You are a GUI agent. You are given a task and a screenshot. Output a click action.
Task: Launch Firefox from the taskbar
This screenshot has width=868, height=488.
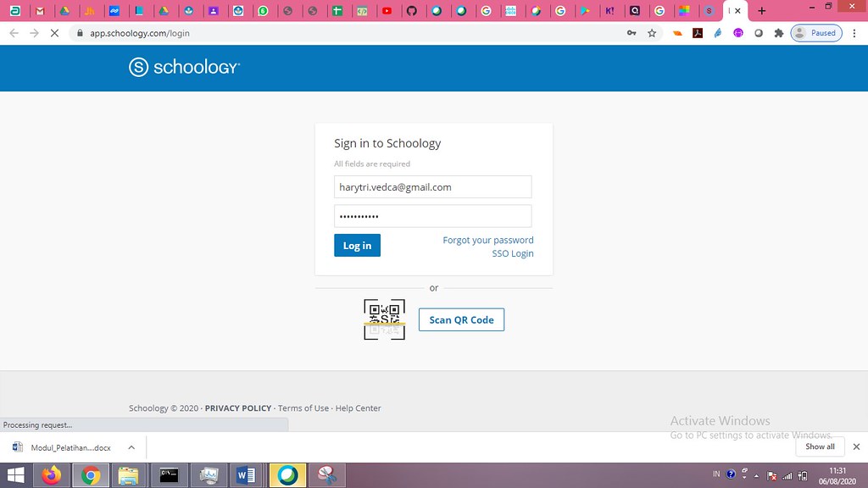pos(52,475)
